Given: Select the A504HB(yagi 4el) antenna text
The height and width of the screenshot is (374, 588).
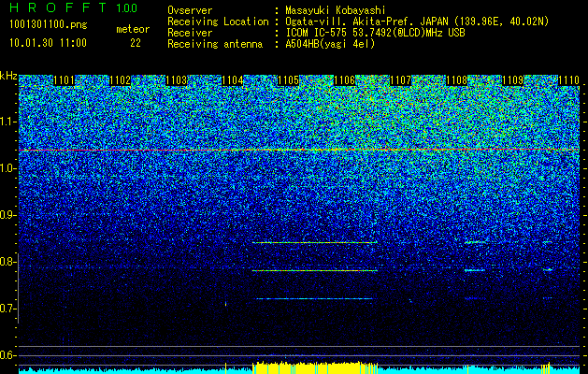Looking at the screenshot, I should click(x=330, y=44).
